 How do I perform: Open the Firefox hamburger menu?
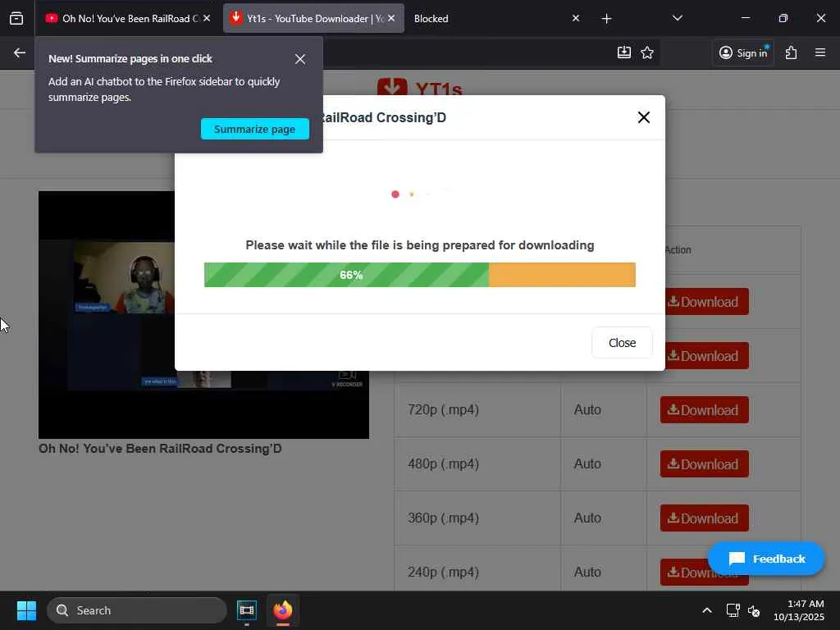pyautogui.click(x=820, y=52)
